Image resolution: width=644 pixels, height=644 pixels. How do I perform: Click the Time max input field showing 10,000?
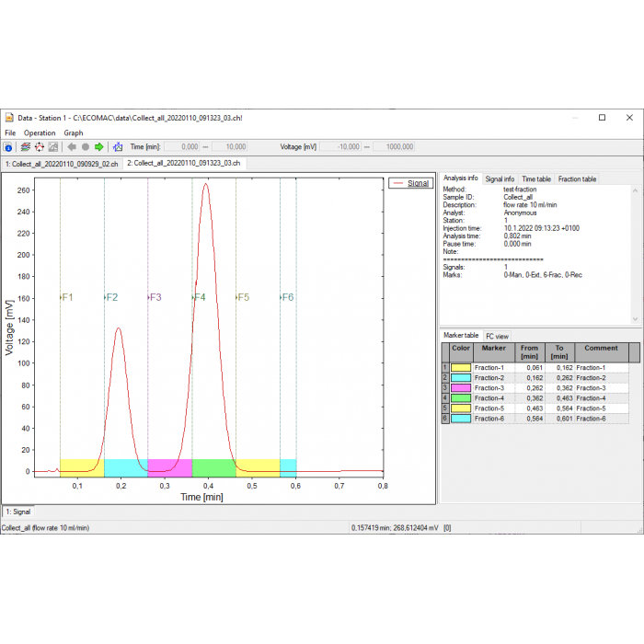pyautogui.click(x=229, y=147)
